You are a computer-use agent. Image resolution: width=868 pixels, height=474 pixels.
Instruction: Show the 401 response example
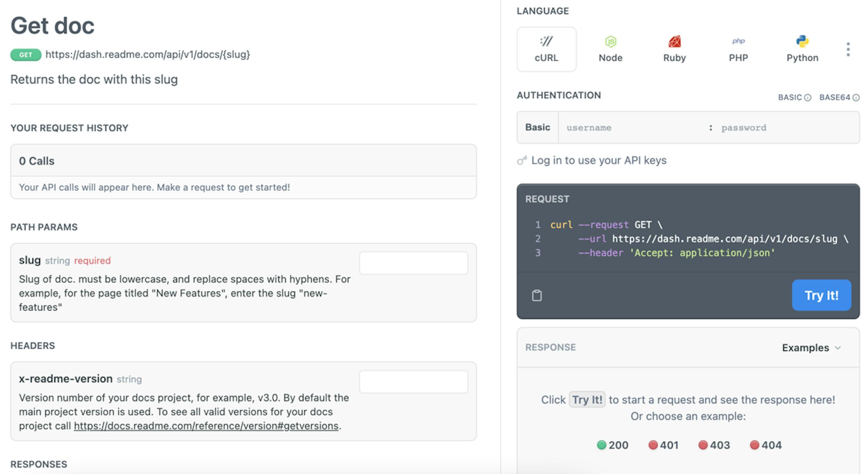[x=664, y=445]
